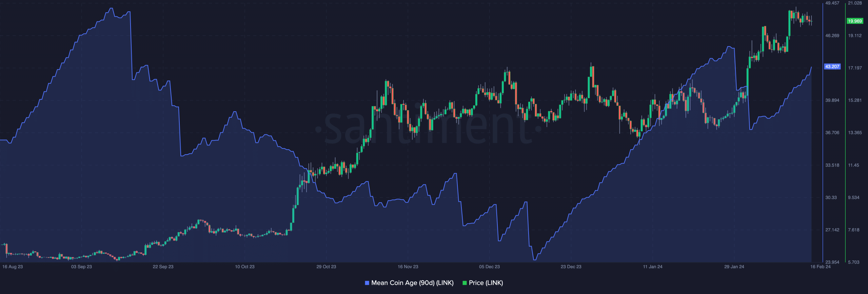Click the 10 Oct 23 date label
Viewport: 868px width, 294px height.
tap(245, 267)
